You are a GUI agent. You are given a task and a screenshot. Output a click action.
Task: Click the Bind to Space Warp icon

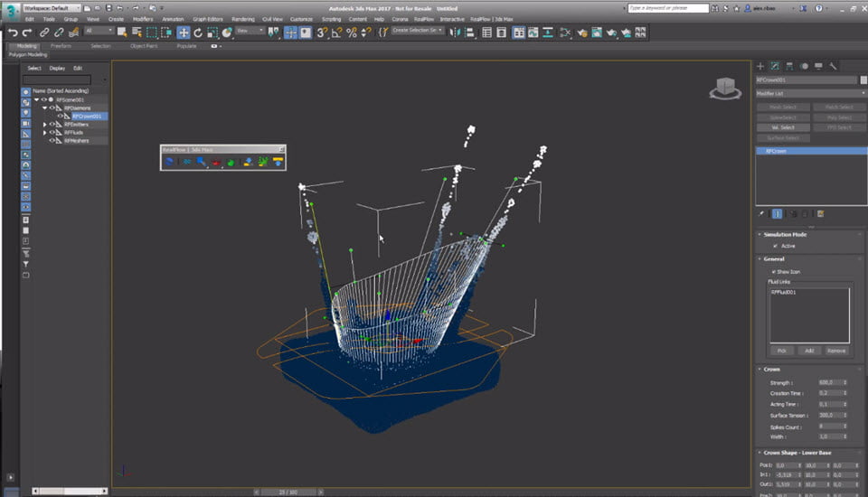coord(73,33)
